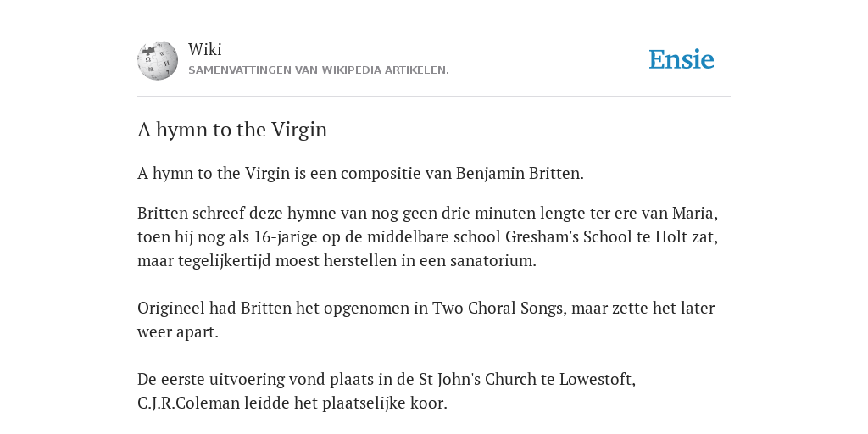The image size is (868, 434).
Task: Select the Wikipedia summaries subtitle
Action: [319, 70]
